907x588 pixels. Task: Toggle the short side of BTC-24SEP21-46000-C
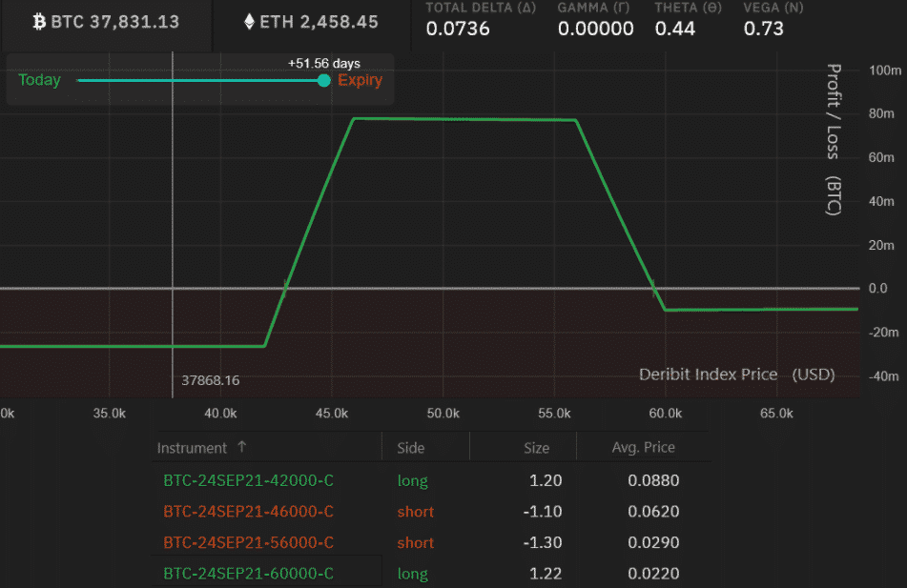point(415,512)
